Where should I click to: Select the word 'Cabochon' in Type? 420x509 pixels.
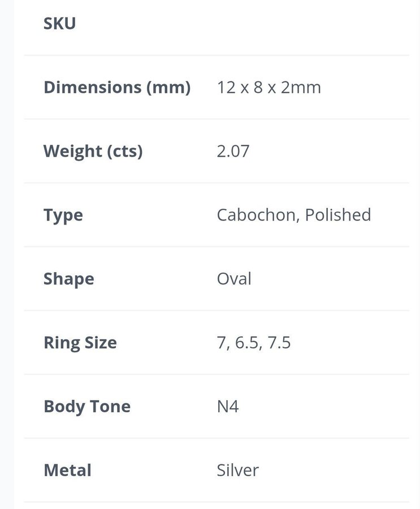(257, 215)
